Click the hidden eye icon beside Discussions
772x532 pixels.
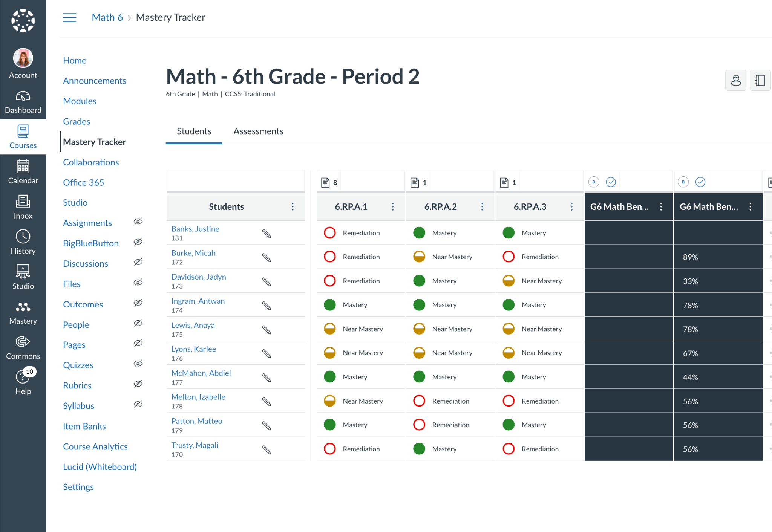click(x=138, y=262)
